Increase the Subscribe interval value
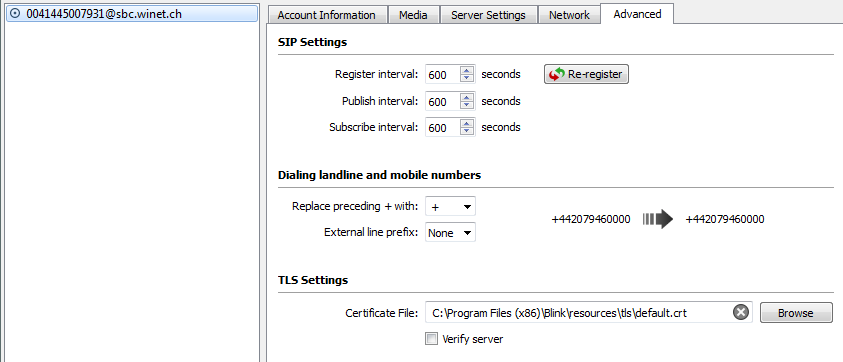843x362 pixels. pos(467,123)
